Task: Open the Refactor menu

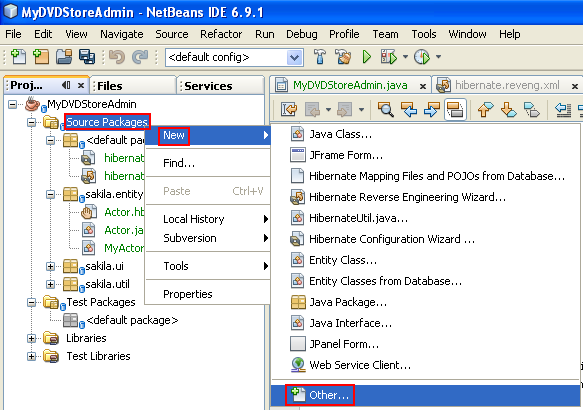Action: pos(221,34)
